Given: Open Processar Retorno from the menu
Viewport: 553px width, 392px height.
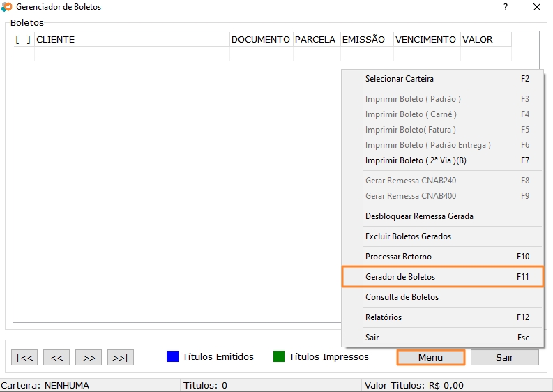Looking at the screenshot, I should (x=398, y=257).
